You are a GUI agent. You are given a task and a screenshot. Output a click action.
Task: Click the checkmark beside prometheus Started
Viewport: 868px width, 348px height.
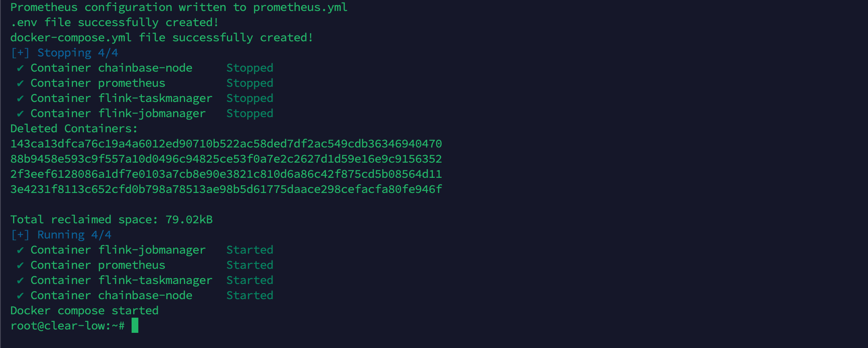[x=20, y=265]
